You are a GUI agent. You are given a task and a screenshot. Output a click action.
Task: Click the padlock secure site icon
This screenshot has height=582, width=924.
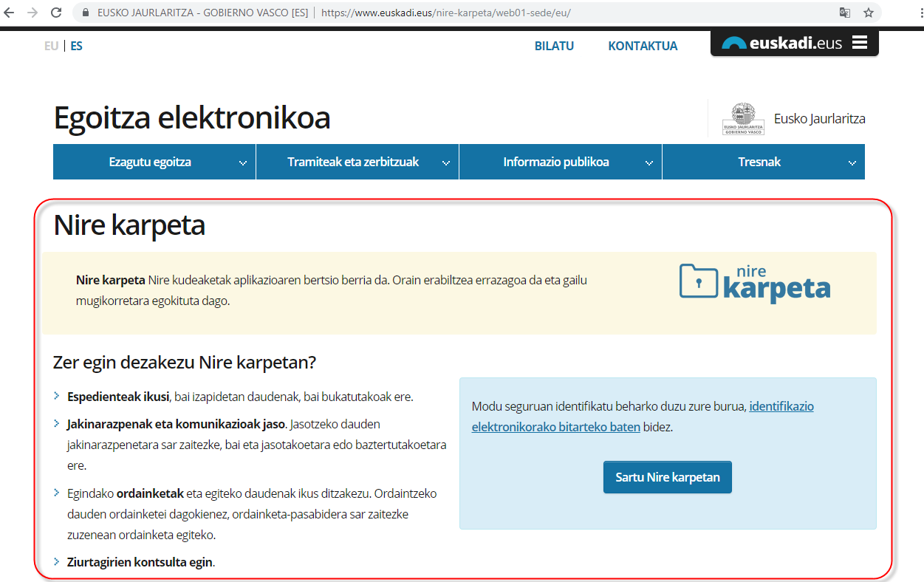click(x=86, y=13)
